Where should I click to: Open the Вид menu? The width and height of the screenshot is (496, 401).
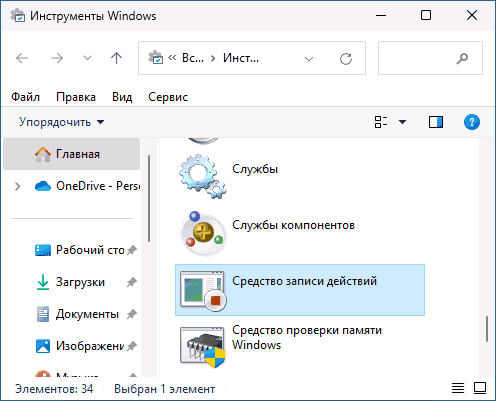tap(122, 97)
